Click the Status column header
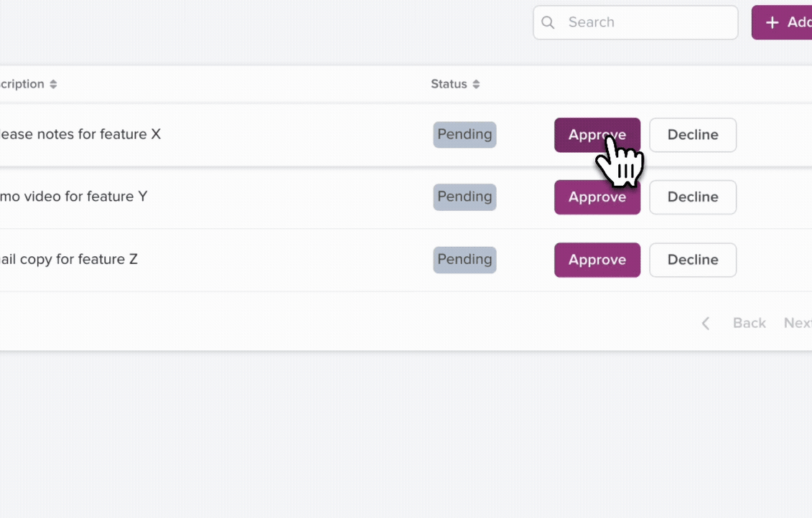Screen dimensions: 812x518 click(x=449, y=84)
